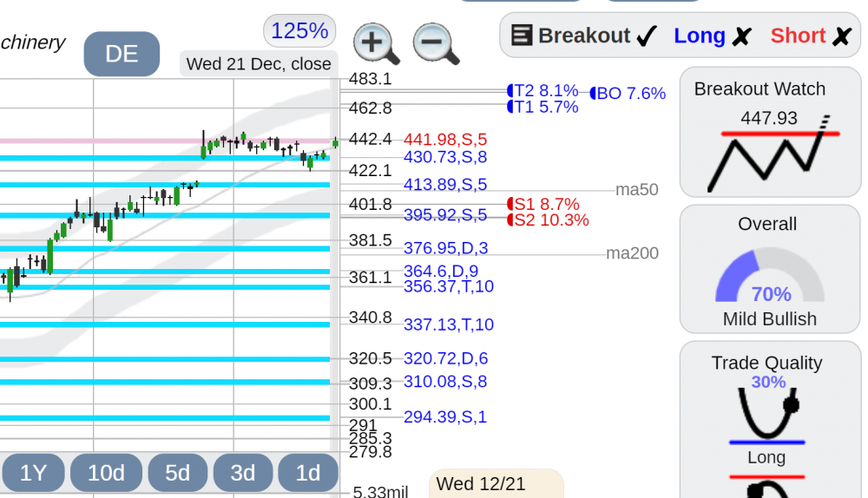Click the BO 7.6% breakout marker

click(628, 93)
